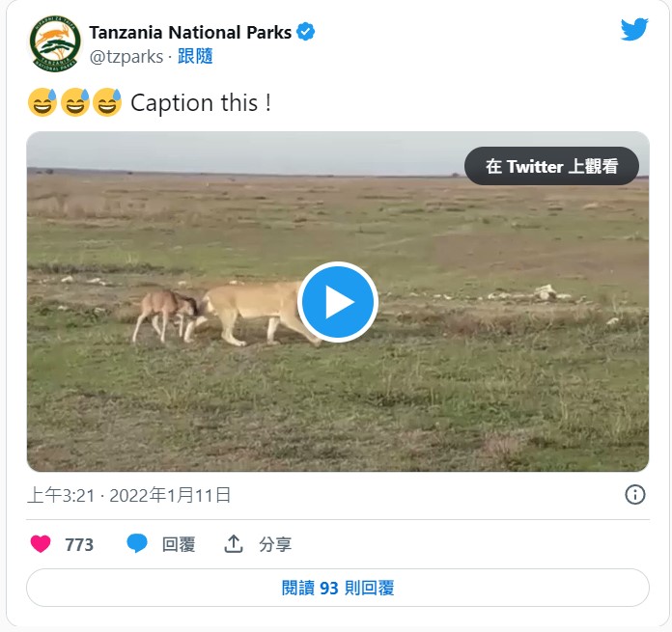672x632 pixels.
Task: Click the 773 likes count
Action: pos(79,545)
